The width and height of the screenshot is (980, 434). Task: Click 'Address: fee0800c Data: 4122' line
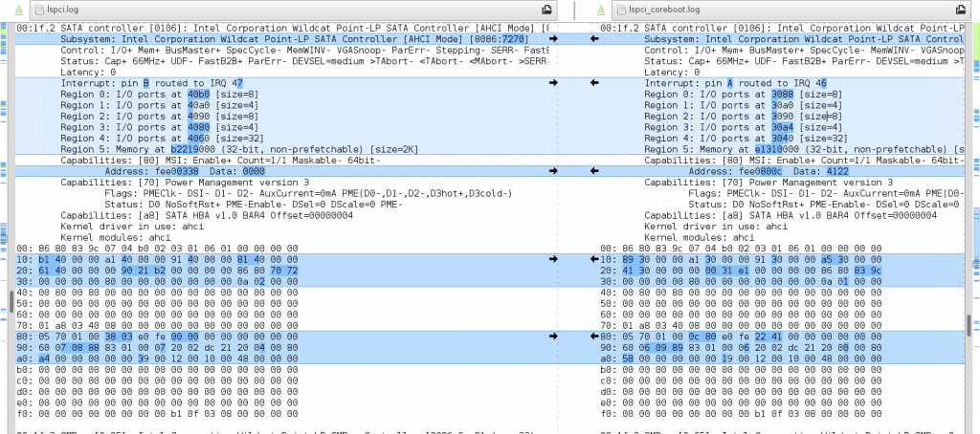768,170
